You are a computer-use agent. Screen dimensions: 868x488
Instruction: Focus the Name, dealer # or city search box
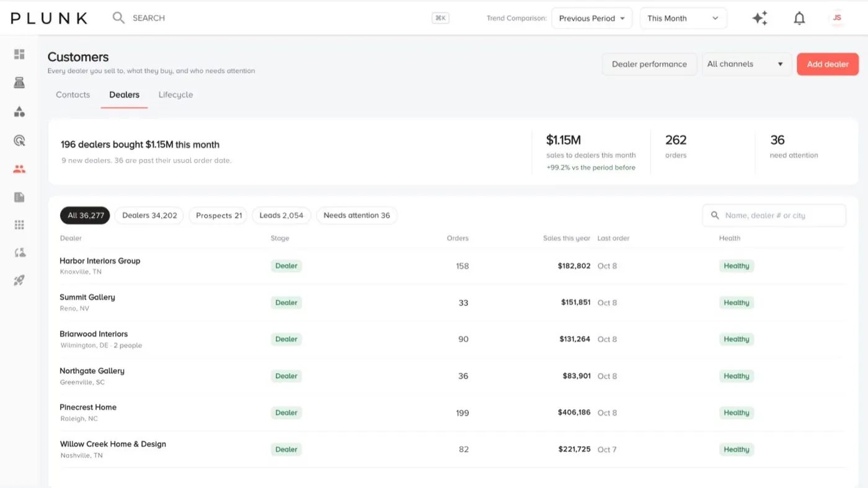(x=774, y=215)
